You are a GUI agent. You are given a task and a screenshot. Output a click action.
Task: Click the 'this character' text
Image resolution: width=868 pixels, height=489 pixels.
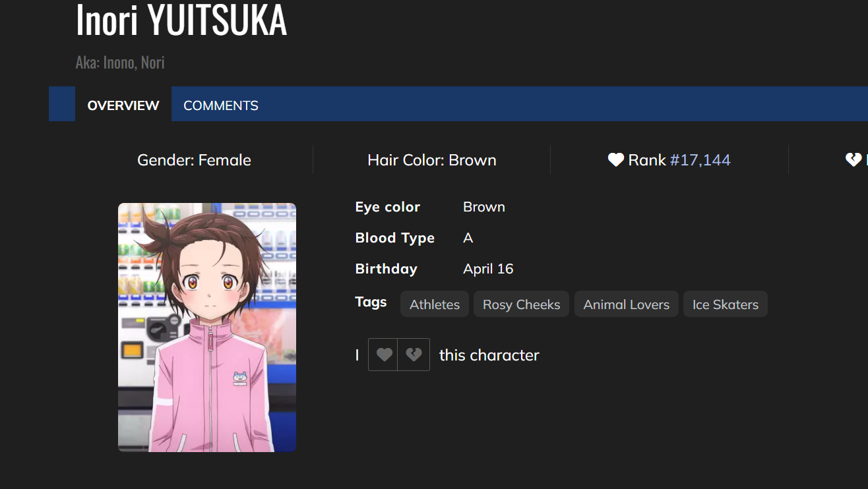pyautogui.click(x=489, y=355)
